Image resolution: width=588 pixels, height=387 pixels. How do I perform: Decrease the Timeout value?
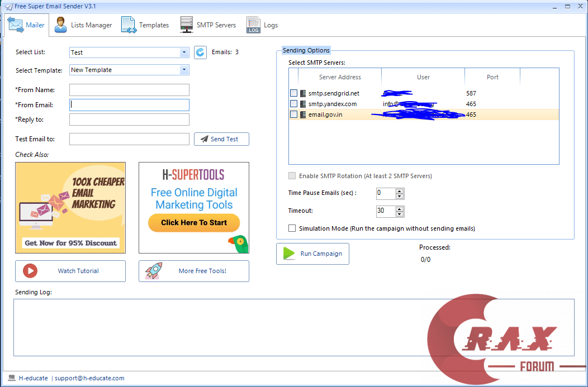point(400,214)
